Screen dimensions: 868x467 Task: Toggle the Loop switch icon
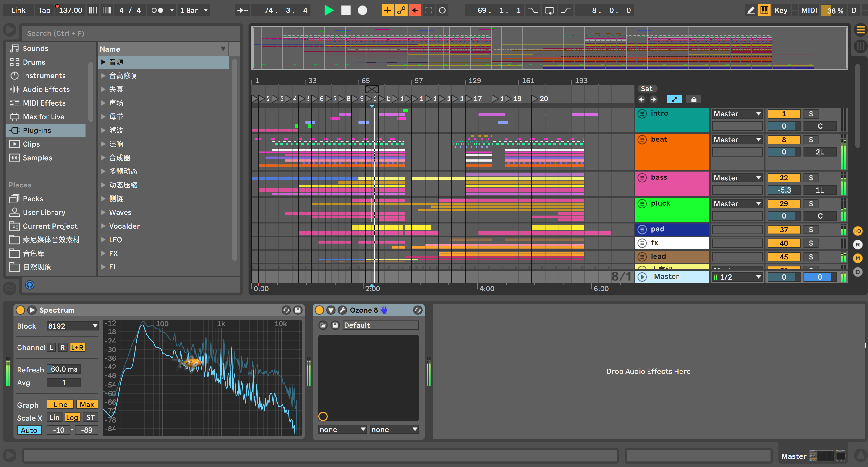pyautogui.click(x=549, y=11)
